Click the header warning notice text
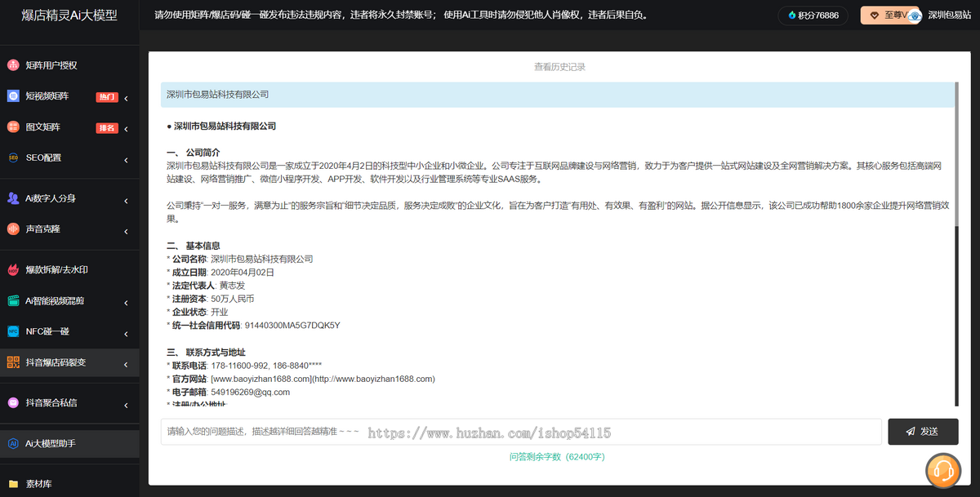Image resolution: width=980 pixels, height=497 pixels. (x=401, y=15)
